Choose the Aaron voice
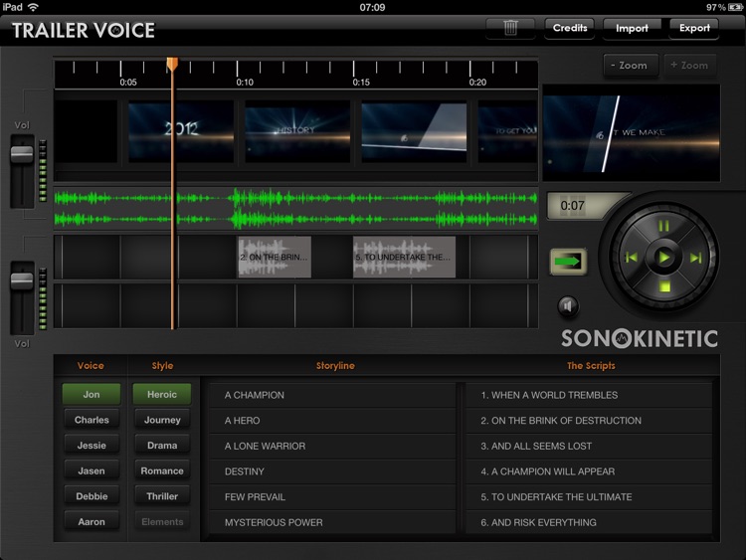 coord(92,522)
